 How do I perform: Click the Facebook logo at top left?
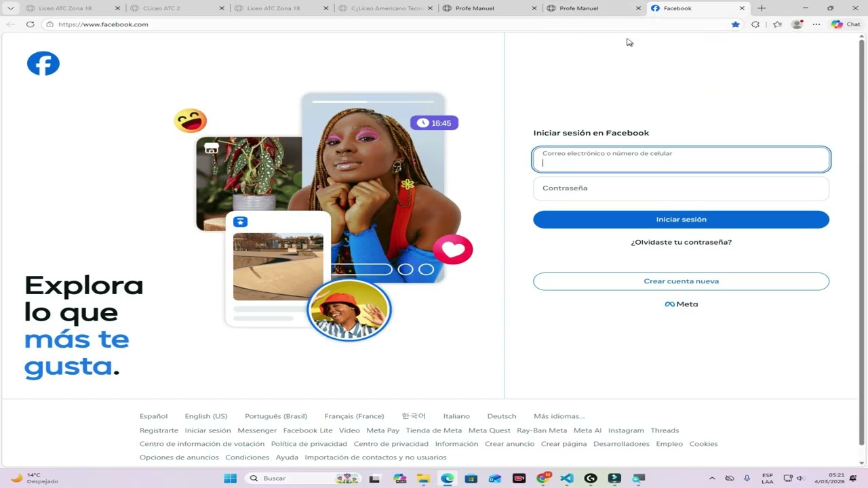[43, 64]
